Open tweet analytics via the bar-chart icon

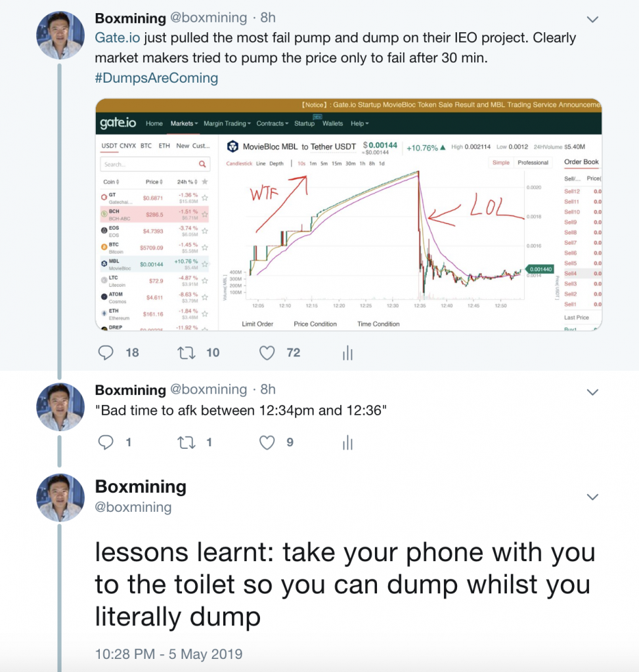pos(347,352)
